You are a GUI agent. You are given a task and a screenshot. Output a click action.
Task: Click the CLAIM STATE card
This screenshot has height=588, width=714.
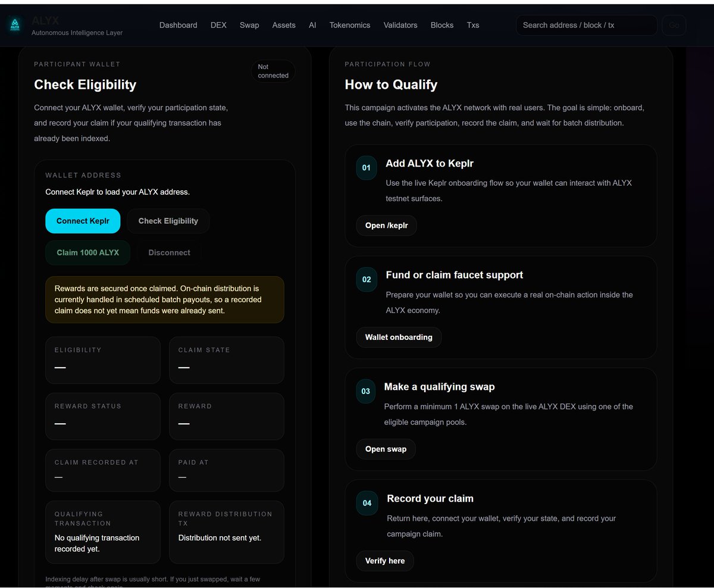227,360
